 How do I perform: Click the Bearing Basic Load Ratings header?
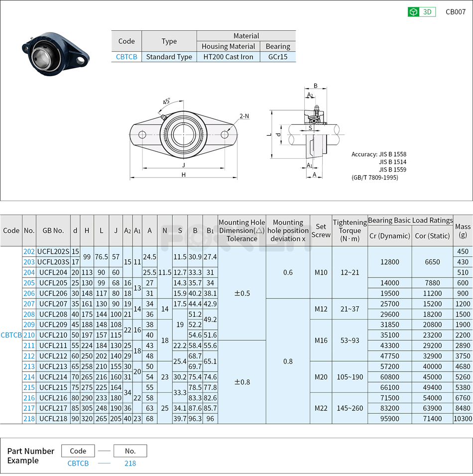[410, 220]
